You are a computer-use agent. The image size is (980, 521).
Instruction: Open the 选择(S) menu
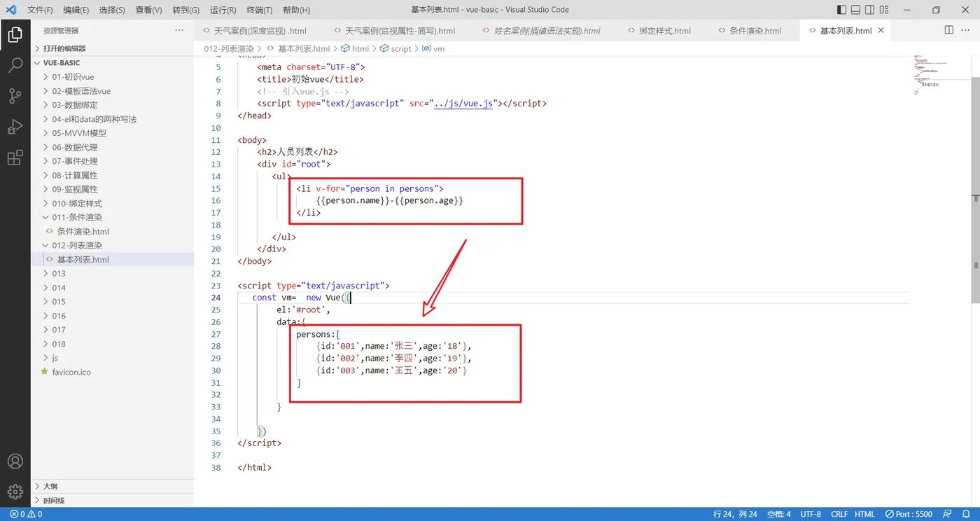coord(112,10)
